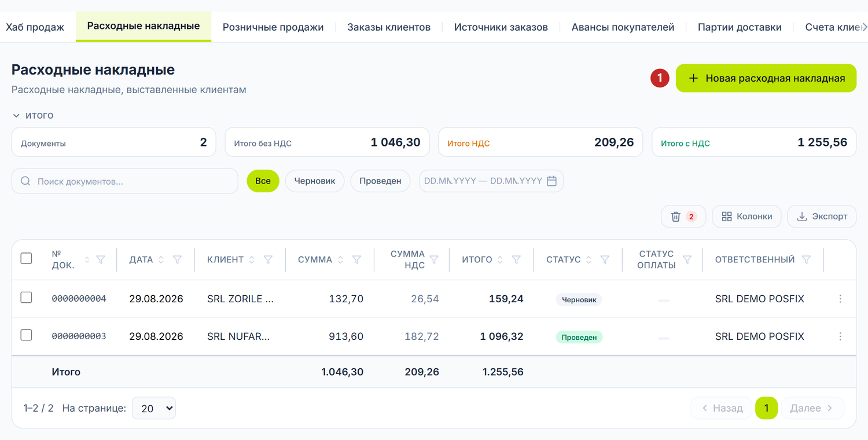Open the rows-per-page dropdown showing 20

[x=154, y=408]
